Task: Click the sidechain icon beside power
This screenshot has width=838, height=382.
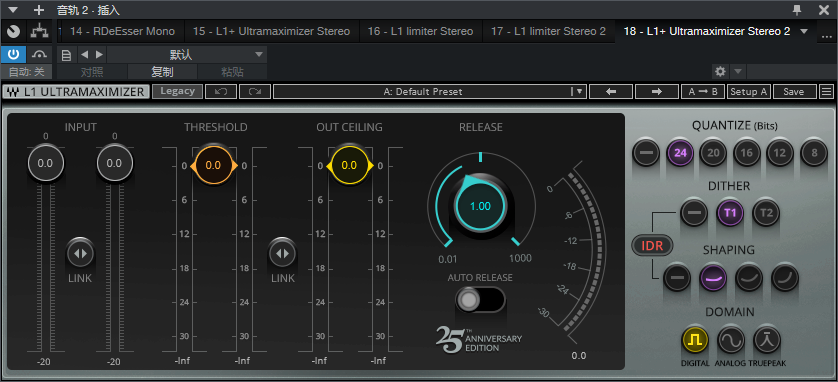Action: point(40,54)
